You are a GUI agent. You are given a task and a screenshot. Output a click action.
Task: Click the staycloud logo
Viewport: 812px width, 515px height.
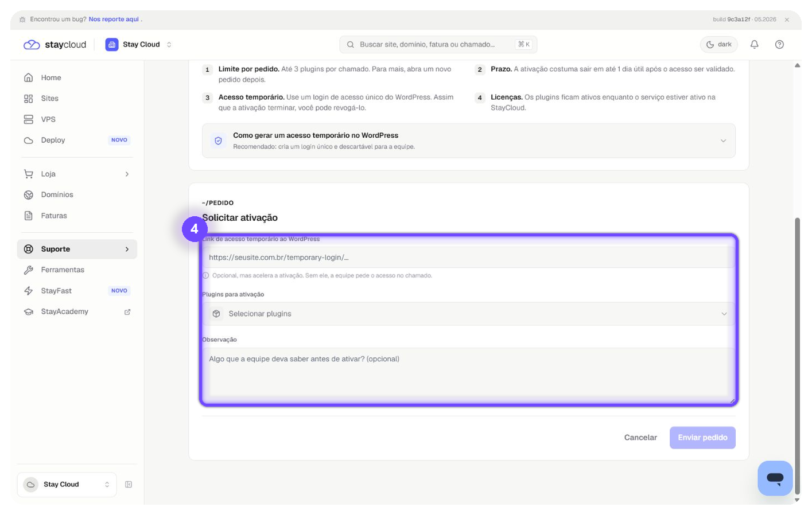click(x=55, y=45)
